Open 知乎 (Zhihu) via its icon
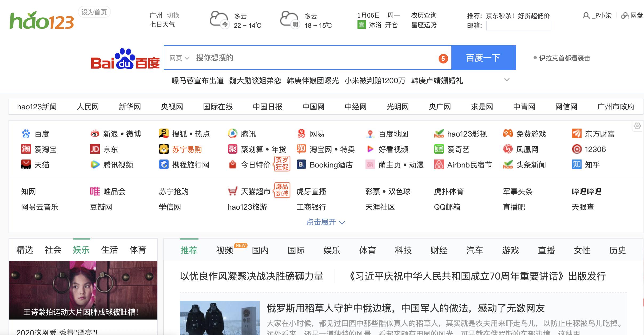The image size is (644, 335). click(x=577, y=165)
